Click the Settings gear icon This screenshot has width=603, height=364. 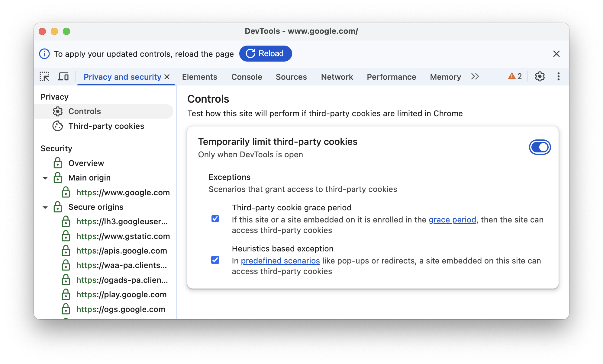[x=539, y=77]
